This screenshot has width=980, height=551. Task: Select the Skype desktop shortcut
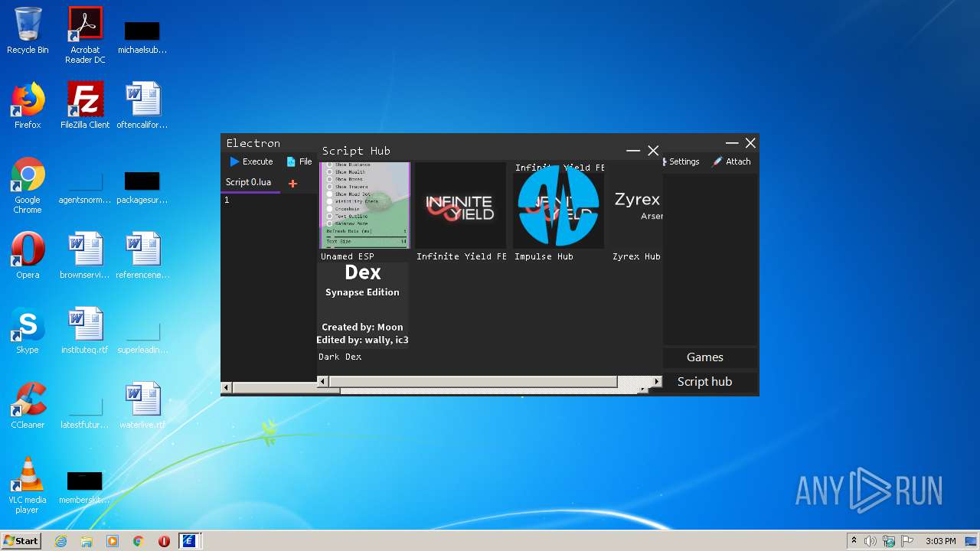[28, 331]
